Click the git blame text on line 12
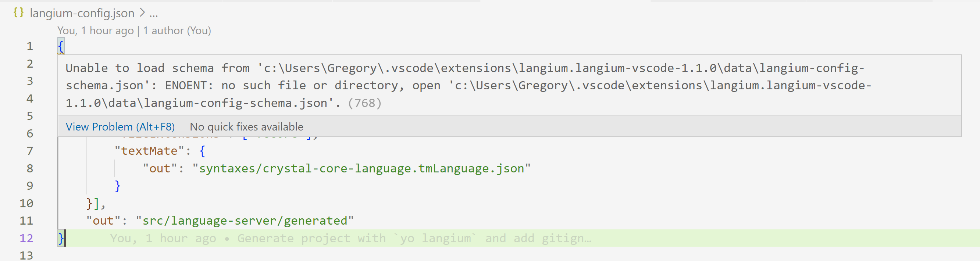Viewport: 980px width, 261px height. (x=350, y=237)
